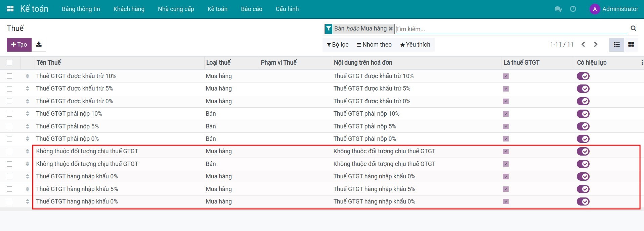The image size is (644, 231).
Task: Select all rows with header checkbox
Action: 9,63
